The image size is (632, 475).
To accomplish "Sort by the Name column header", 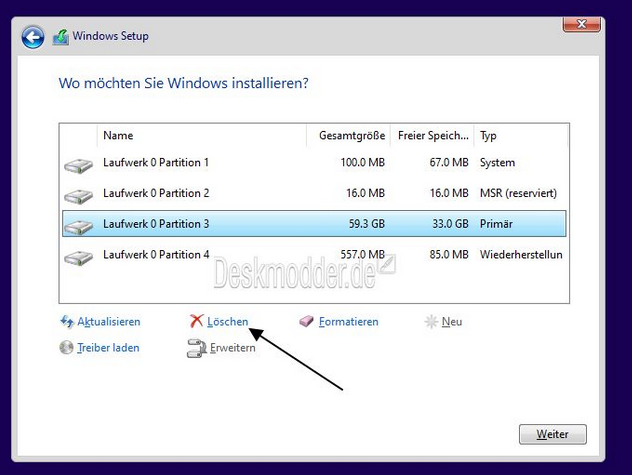I will click(202, 135).
